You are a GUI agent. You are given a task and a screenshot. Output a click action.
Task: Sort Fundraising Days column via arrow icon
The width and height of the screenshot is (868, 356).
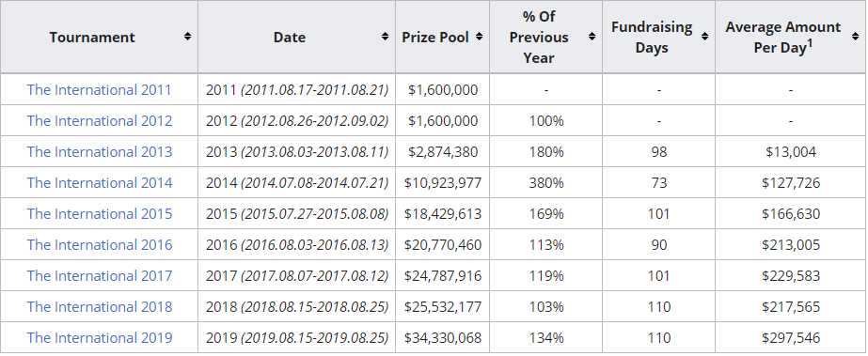click(704, 37)
